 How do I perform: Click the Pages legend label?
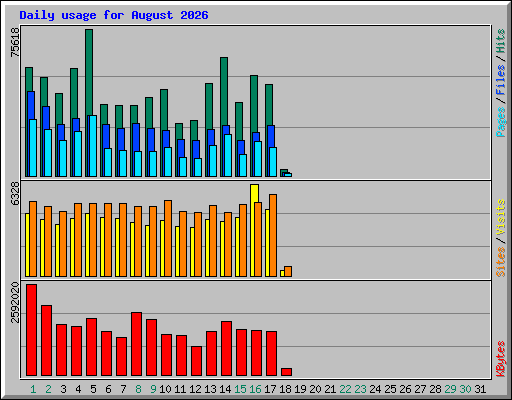tap(500, 122)
